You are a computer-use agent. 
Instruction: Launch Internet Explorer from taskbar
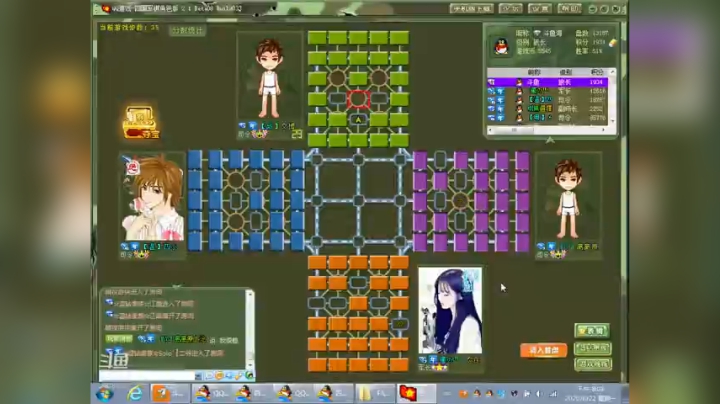click(135, 394)
